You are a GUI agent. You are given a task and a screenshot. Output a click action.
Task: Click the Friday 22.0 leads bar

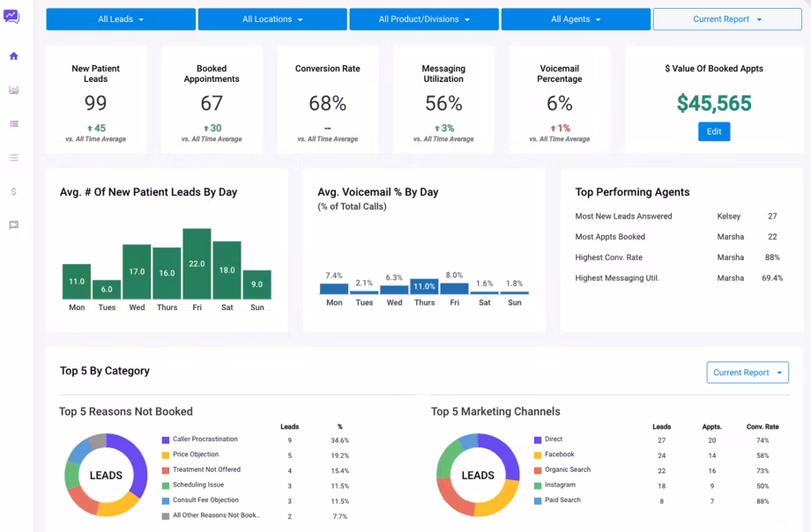click(x=197, y=263)
